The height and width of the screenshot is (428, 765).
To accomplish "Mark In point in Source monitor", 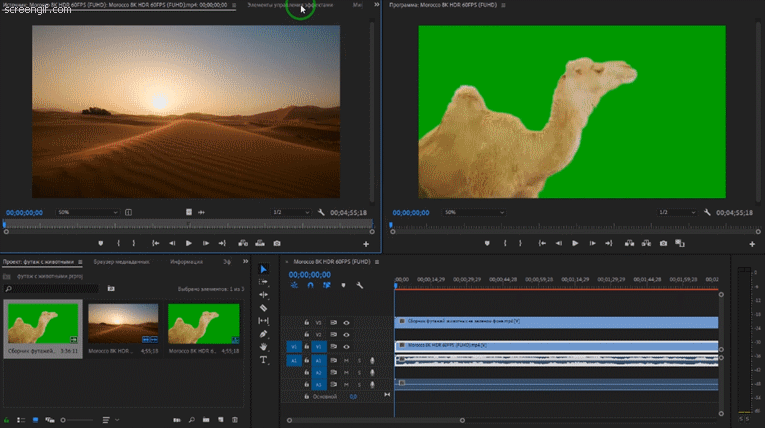I will [x=118, y=243].
